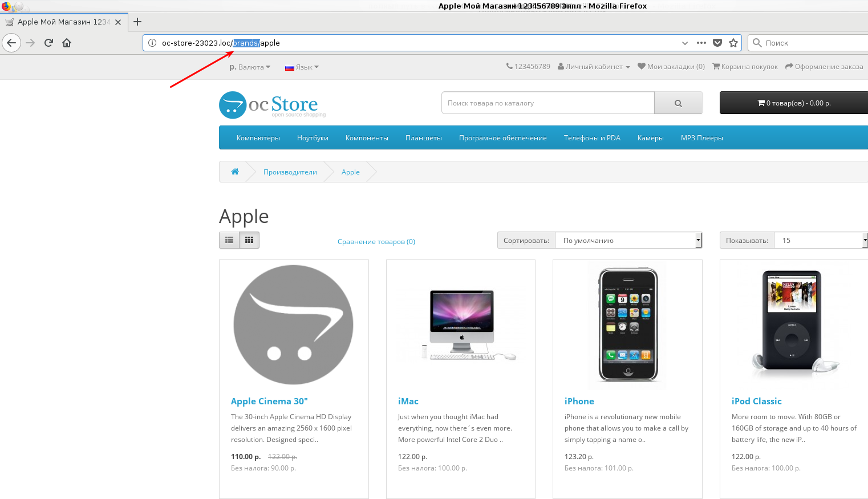Open the cart button 0 товар(ов) - 0.00 р.
The width and height of the screenshot is (868, 499).
click(x=794, y=103)
